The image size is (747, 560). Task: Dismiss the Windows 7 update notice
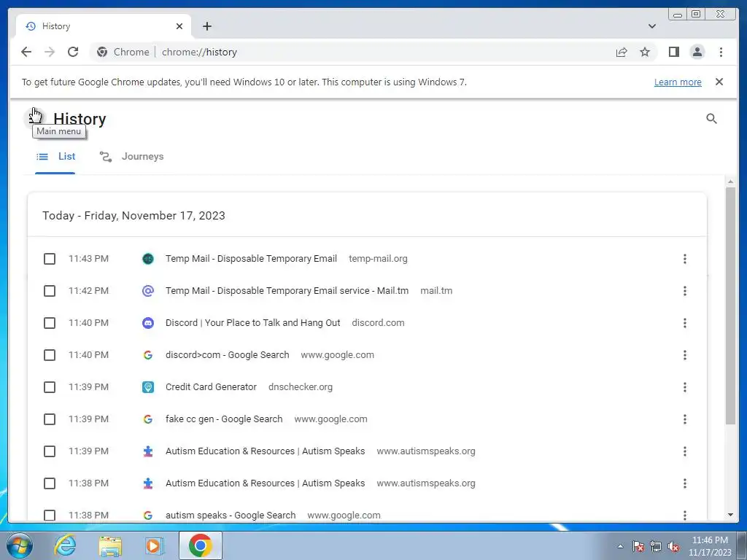click(x=719, y=82)
